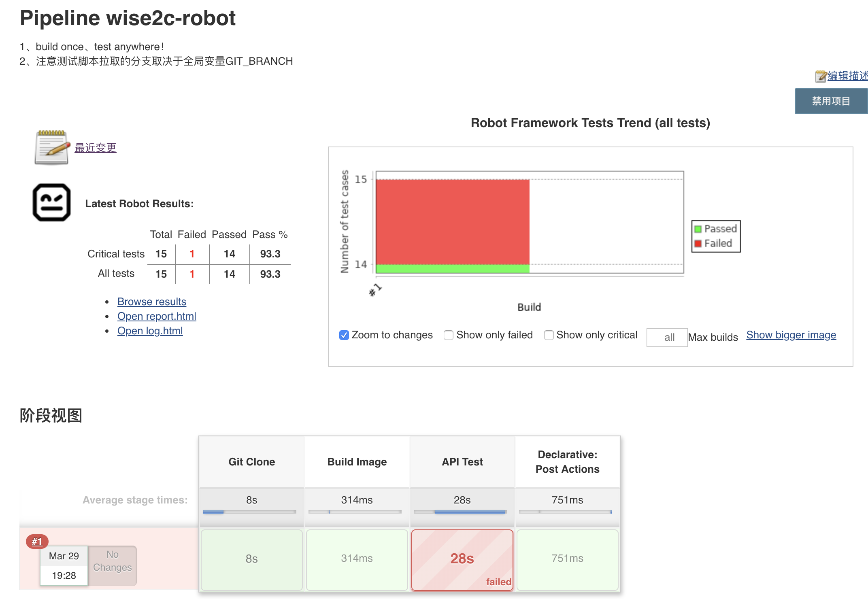The height and width of the screenshot is (599, 868).
Task: Click the 禁用项目 button
Action: [x=831, y=101]
